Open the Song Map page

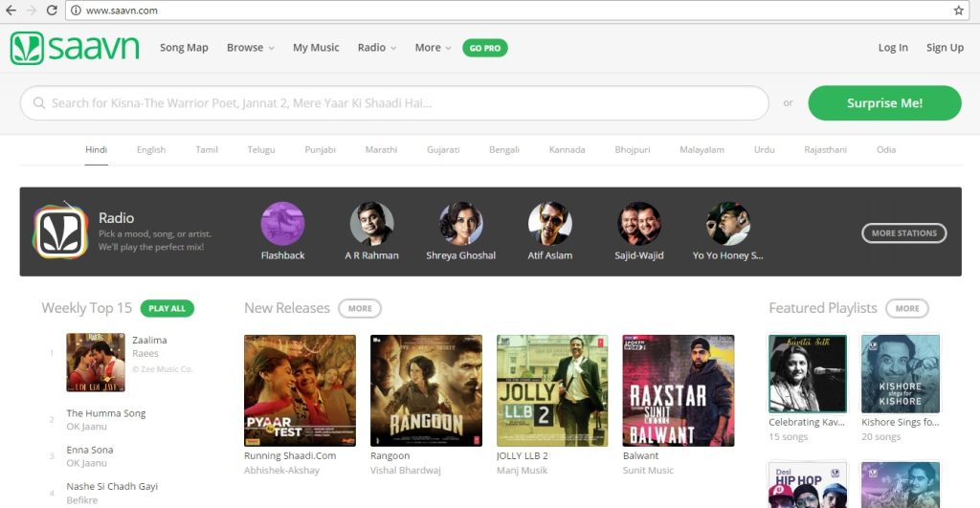[184, 48]
